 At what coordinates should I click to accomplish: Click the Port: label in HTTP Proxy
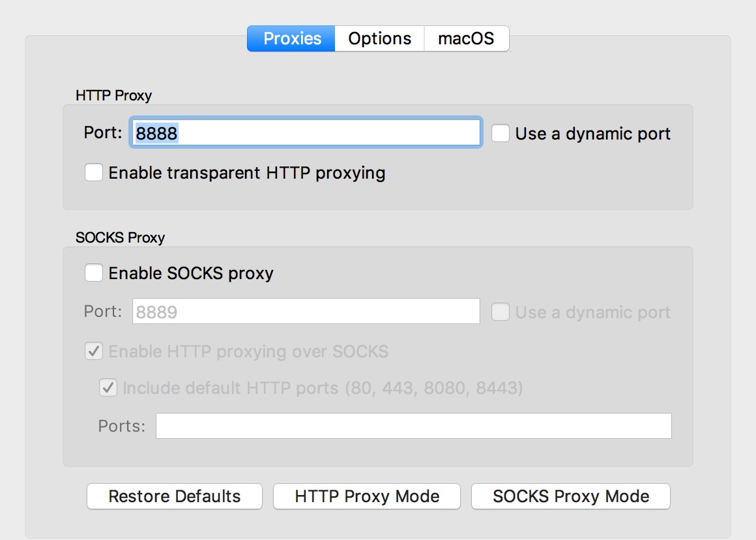coord(103,132)
